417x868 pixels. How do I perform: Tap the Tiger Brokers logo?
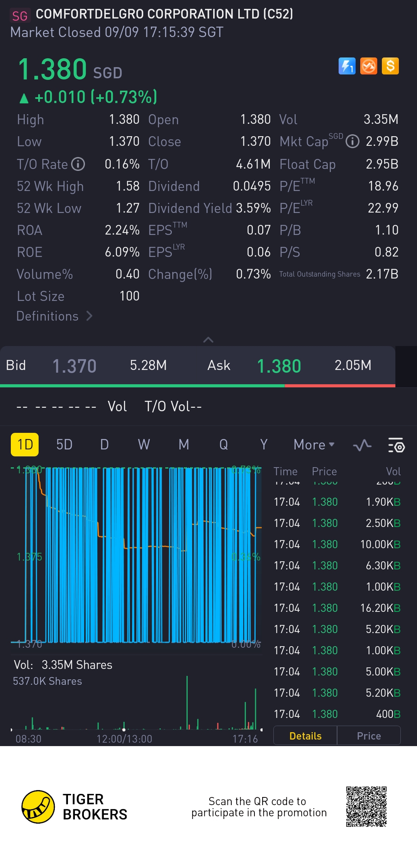(38, 806)
